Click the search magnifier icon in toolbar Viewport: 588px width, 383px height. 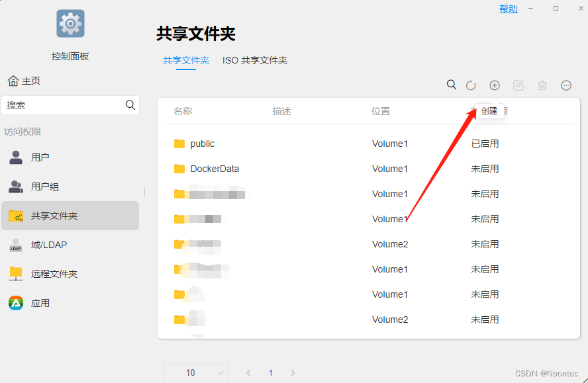[452, 85]
